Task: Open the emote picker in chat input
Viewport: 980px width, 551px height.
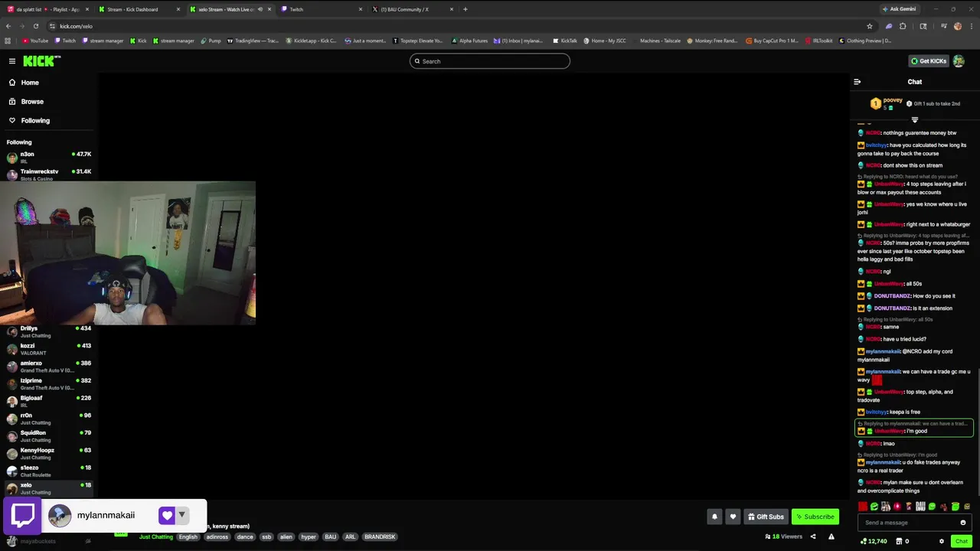Action: point(963,523)
